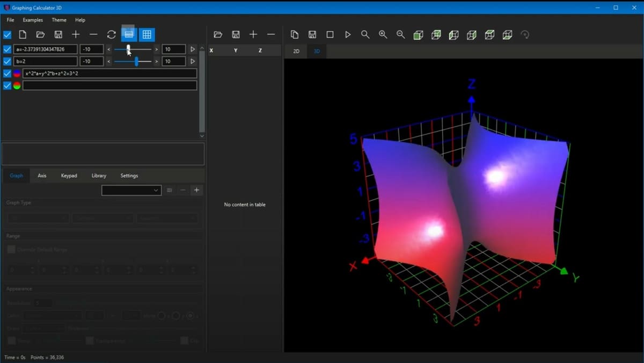Open the Settings tab panel
This screenshot has height=363, width=644.
point(129,176)
